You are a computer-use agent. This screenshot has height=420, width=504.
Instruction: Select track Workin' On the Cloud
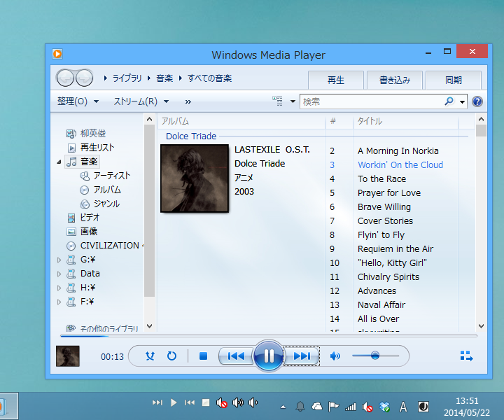(400, 165)
